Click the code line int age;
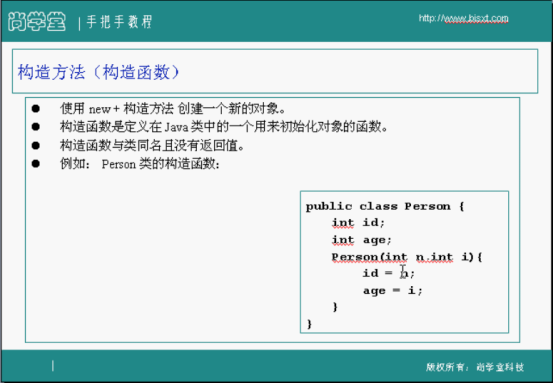Screen dimensions: 554x384 point(361,240)
